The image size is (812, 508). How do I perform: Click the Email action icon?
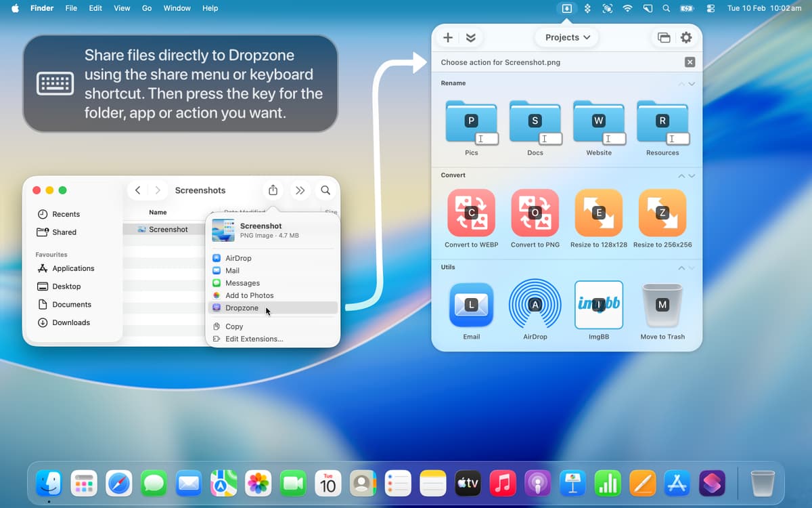tap(471, 305)
